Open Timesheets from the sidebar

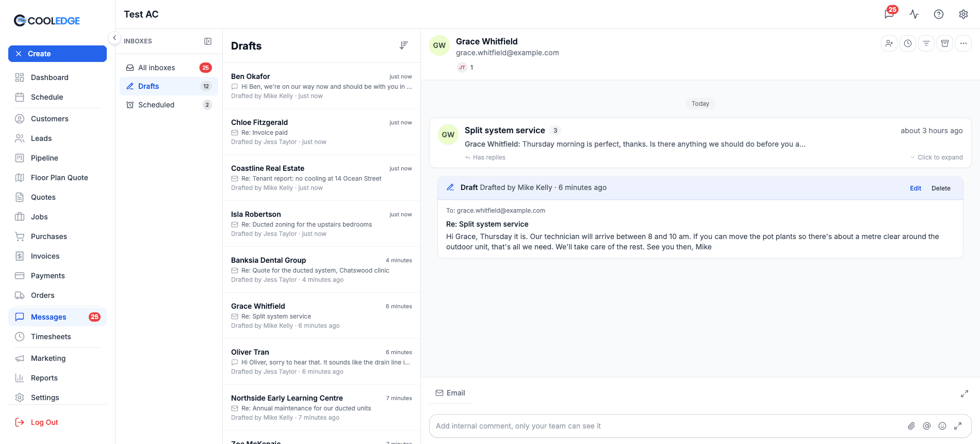pyautogui.click(x=57, y=337)
